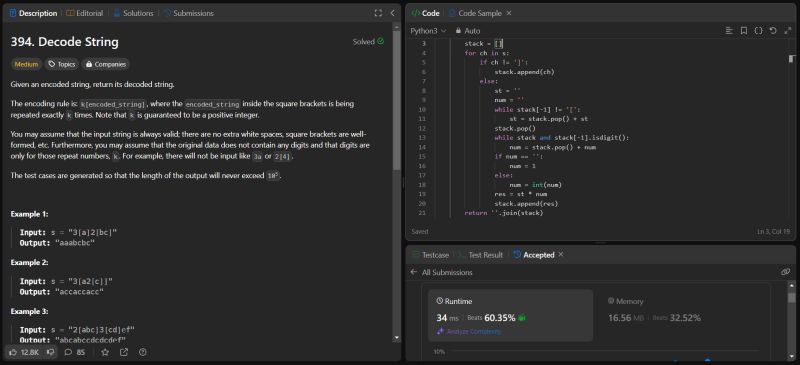The width and height of the screenshot is (800, 365).
Task: Select the Code tab
Action: coord(426,13)
